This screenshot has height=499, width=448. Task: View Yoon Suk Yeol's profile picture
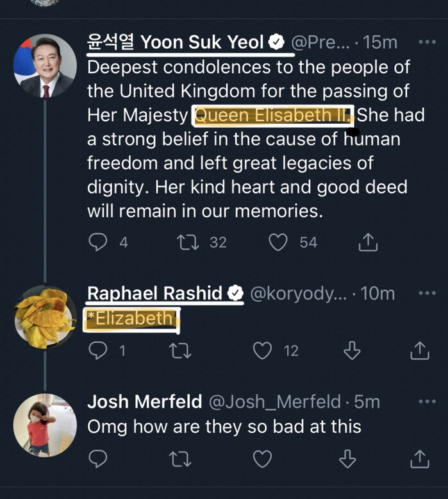click(45, 65)
